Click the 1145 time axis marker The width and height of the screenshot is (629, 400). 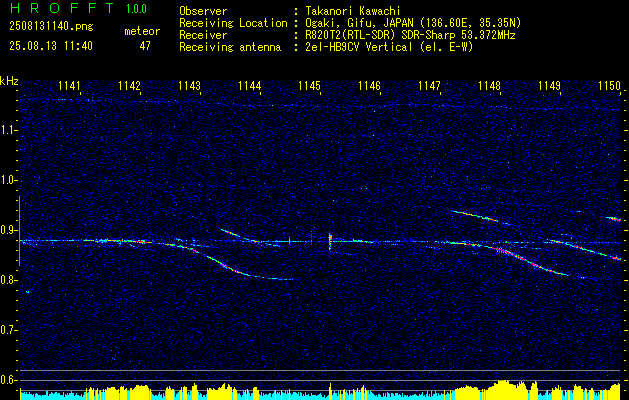pyautogui.click(x=310, y=86)
